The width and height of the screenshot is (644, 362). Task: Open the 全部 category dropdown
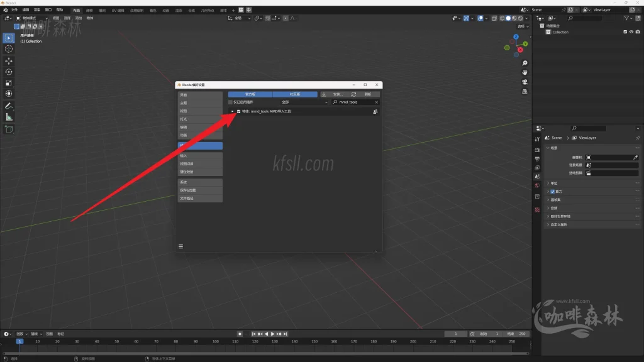pyautogui.click(x=304, y=102)
